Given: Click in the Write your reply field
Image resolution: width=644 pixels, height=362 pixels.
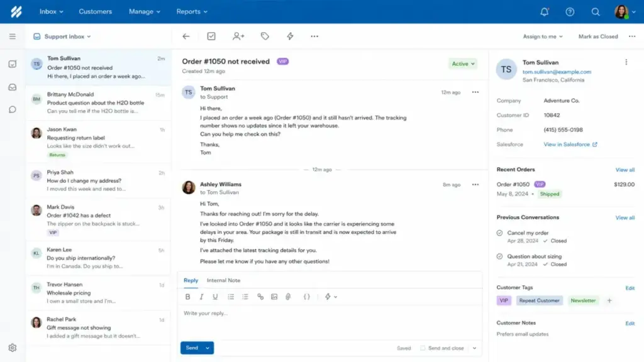Looking at the screenshot, I should coord(331,324).
